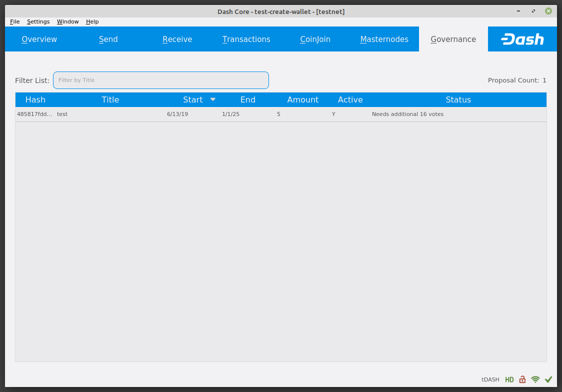
Task: Select the 'test' proposal row
Action: coord(200,114)
